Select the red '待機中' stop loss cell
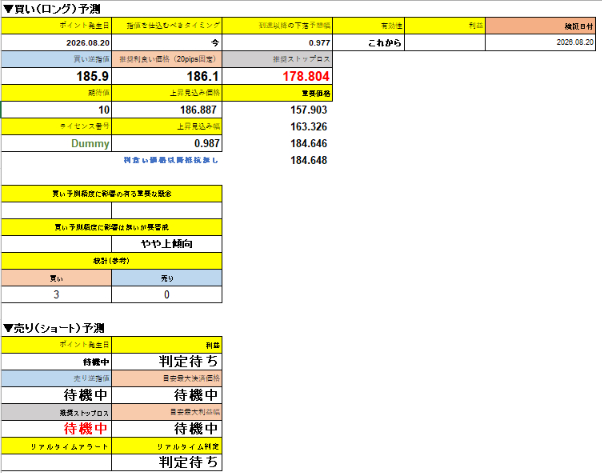602x473 pixels. (x=56, y=429)
